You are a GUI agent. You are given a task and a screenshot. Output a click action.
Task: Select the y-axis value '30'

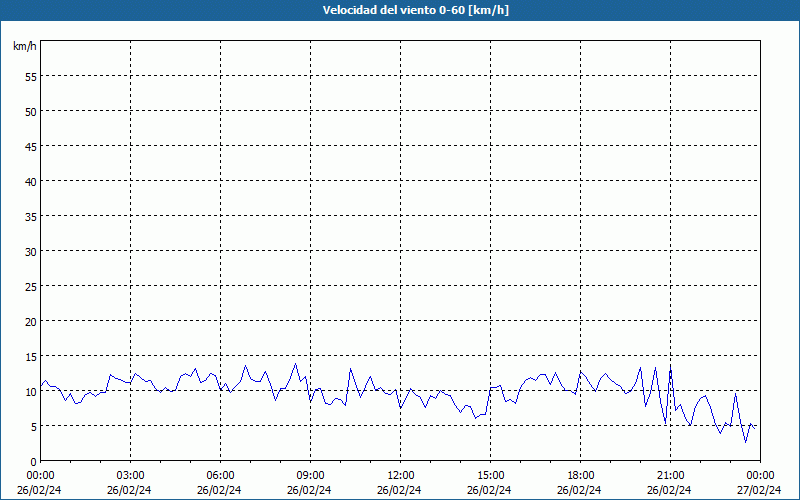(31, 252)
